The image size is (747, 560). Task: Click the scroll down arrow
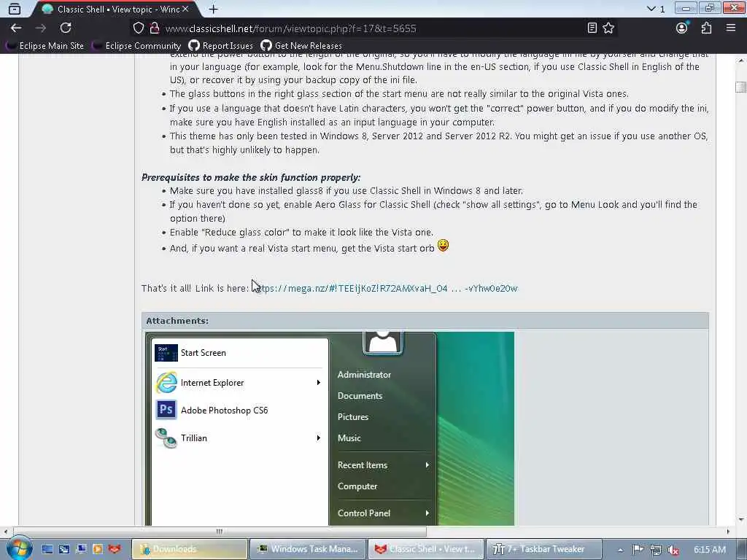[741, 520]
